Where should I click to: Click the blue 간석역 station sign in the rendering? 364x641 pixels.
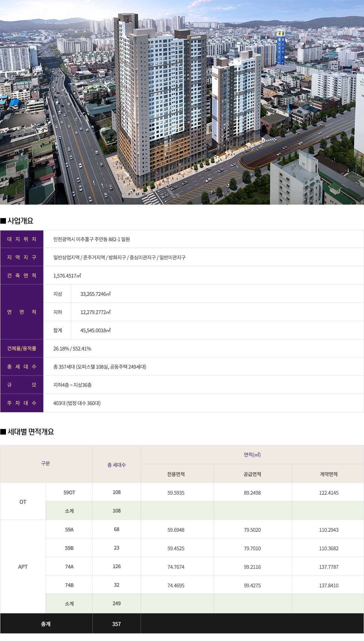[x=281, y=48]
